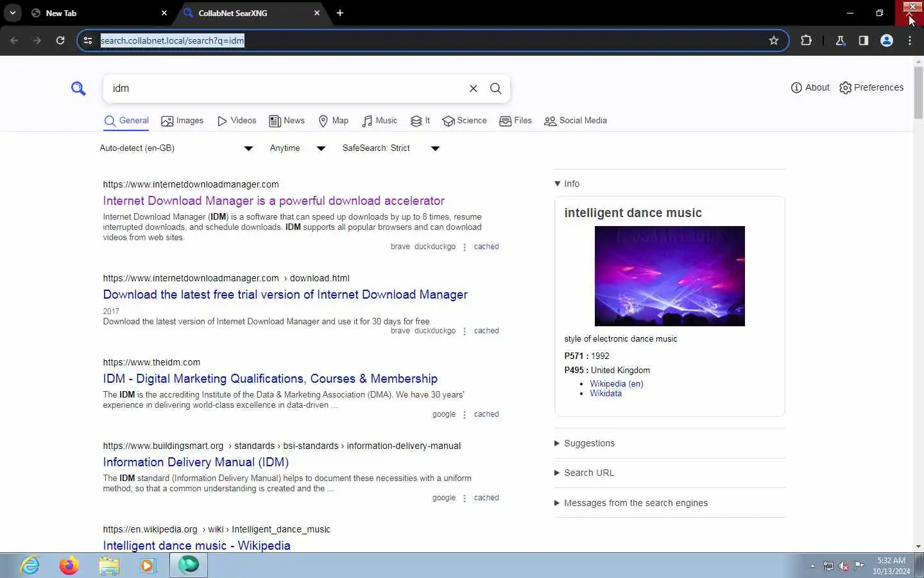Open File Explorer from the taskbar
Screen dimensions: 924x578
click(x=109, y=565)
